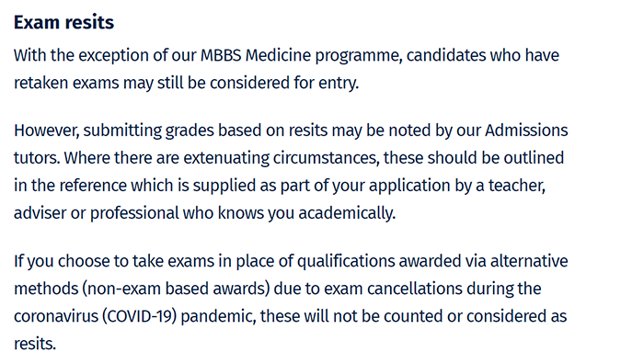Click the 'Exam resits' heading

[x=63, y=22]
